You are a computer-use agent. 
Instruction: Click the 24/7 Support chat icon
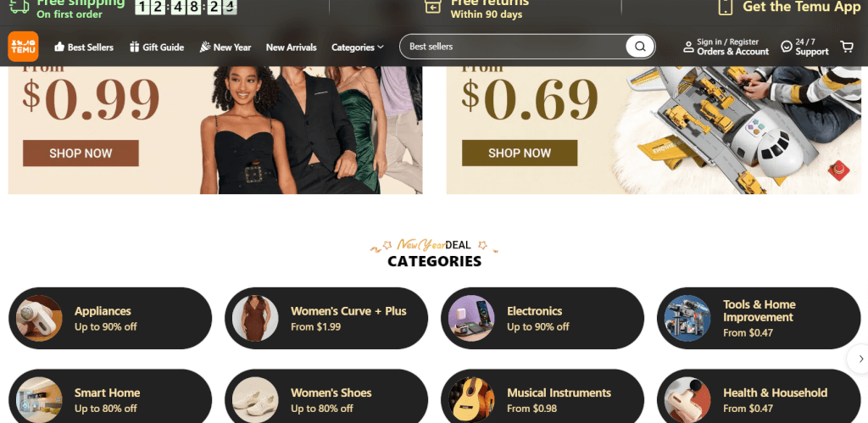(787, 47)
